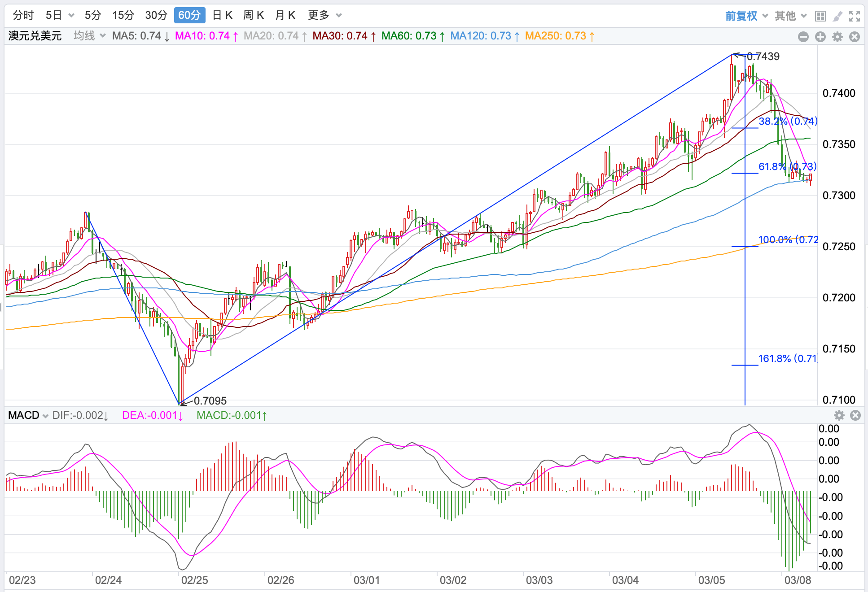Switch to the 日K tab
This screenshot has width=868, height=592.
pyautogui.click(x=222, y=15)
